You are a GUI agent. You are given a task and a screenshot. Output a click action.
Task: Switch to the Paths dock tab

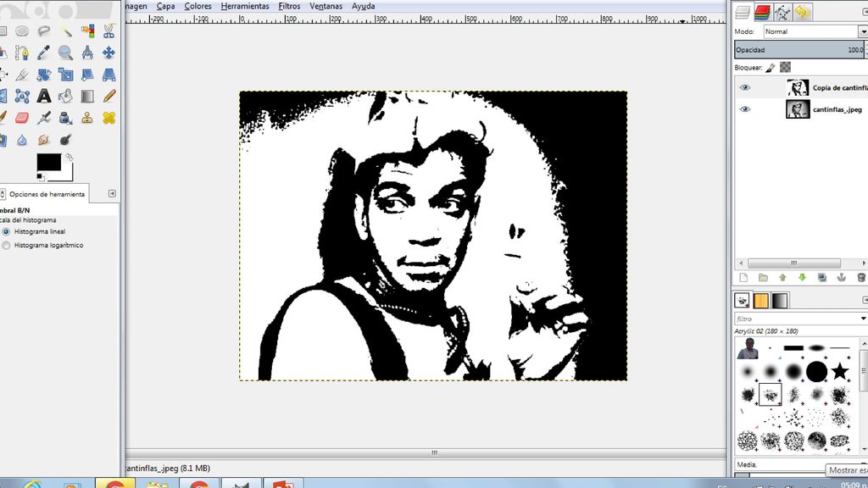click(782, 12)
